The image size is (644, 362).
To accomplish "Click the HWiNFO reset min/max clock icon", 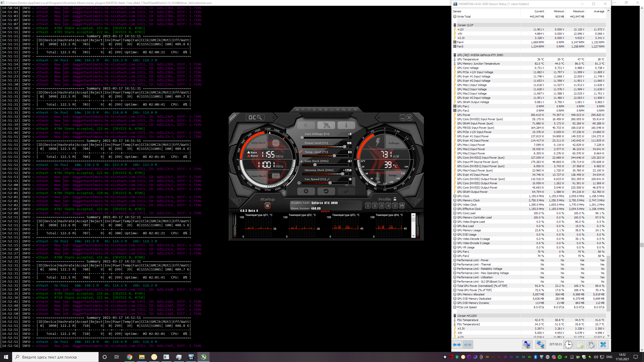I will 568,345.
